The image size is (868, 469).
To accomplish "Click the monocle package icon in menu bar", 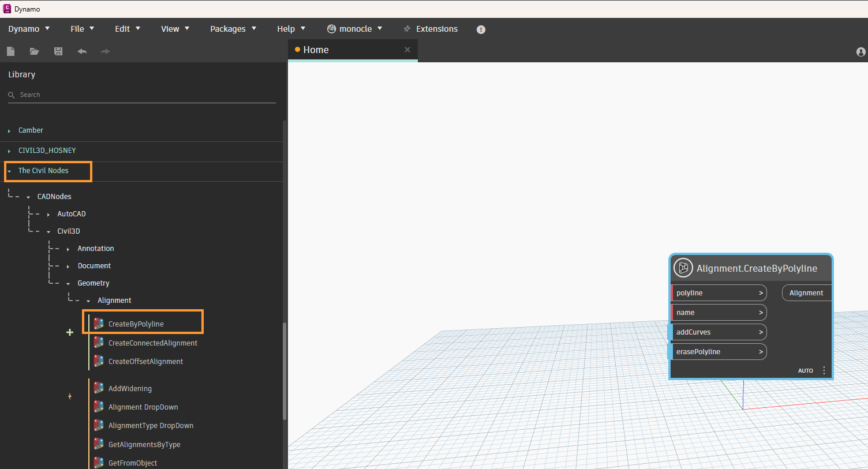I will [x=331, y=29].
